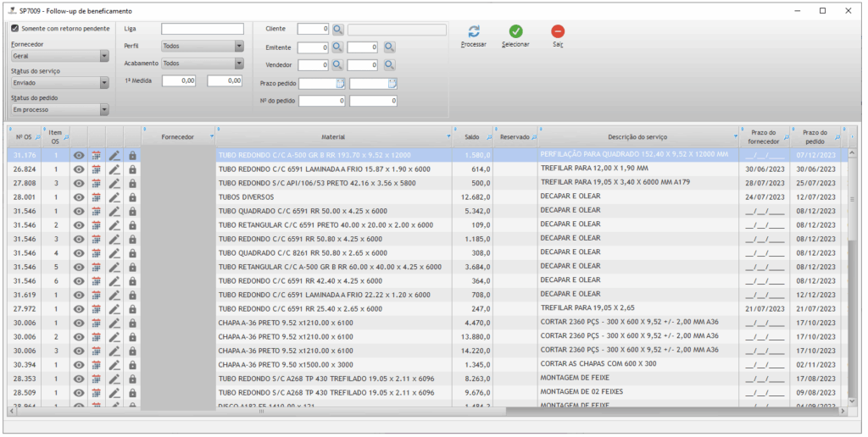Click the green Selecionar checkmark icon
The image size is (868, 437).
[515, 31]
